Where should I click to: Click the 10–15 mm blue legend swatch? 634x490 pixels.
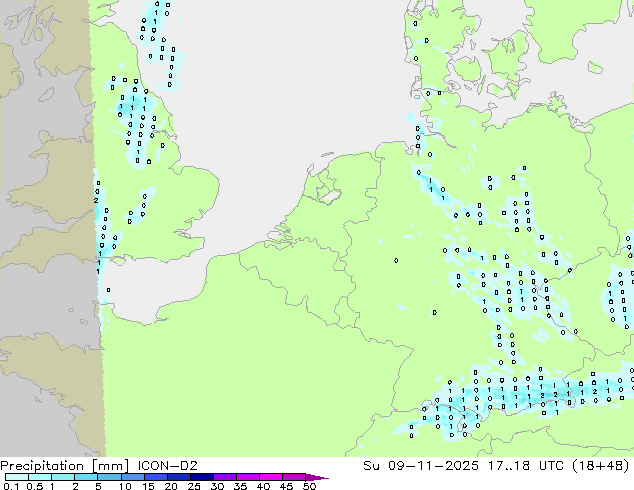pos(132,477)
